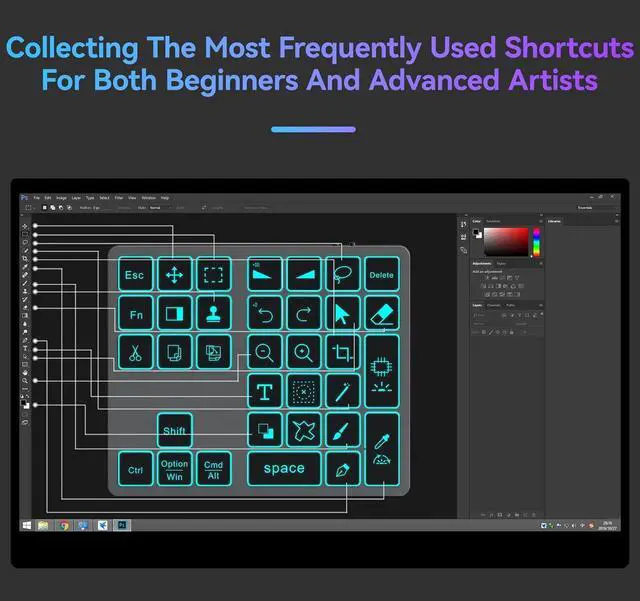Click the Move key on keypad graphic
Viewport: 640px width, 601px height.
(x=174, y=274)
